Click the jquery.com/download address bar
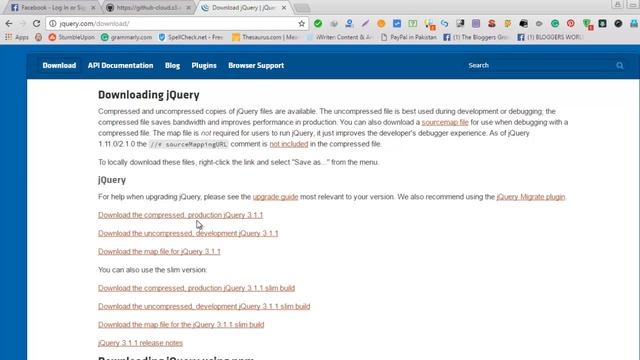This screenshot has height=360, width=640. (x=176, y=24)
